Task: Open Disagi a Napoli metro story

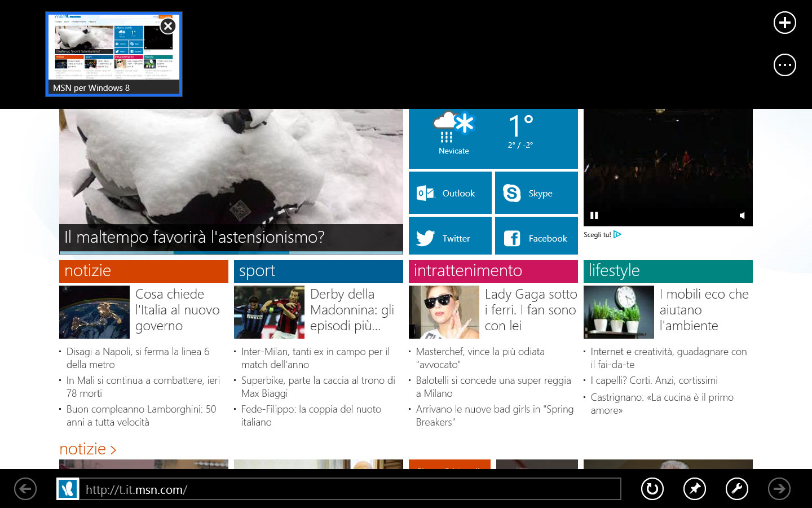Action: (x=138, y=358)
